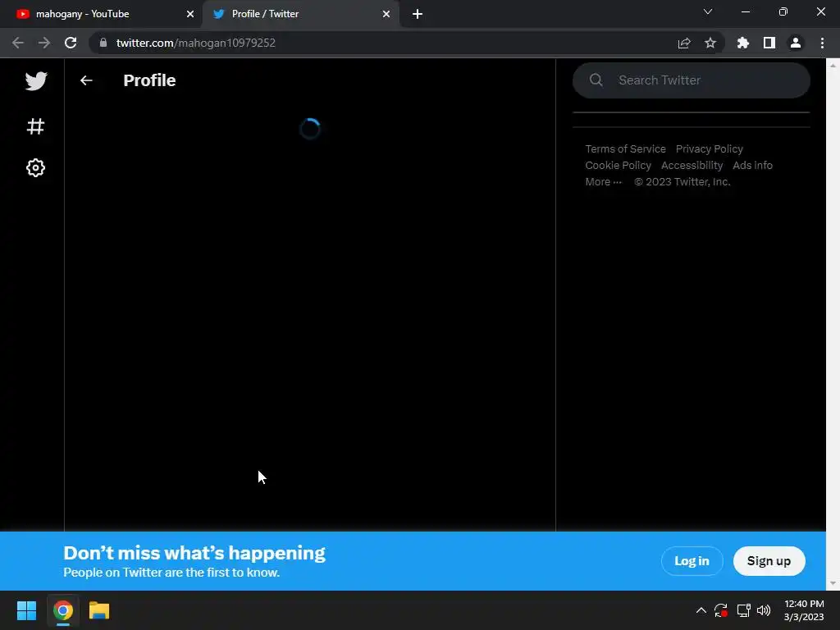Share this page from address bar
Screen dimensions: 840x630
684,43
